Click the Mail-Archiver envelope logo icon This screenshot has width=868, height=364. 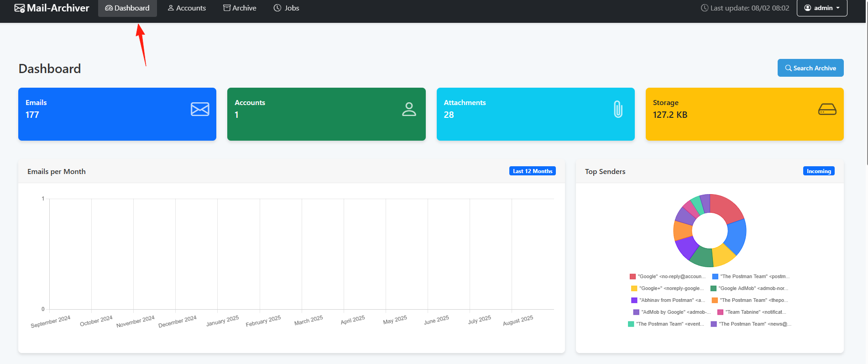[x=20, y=8]
